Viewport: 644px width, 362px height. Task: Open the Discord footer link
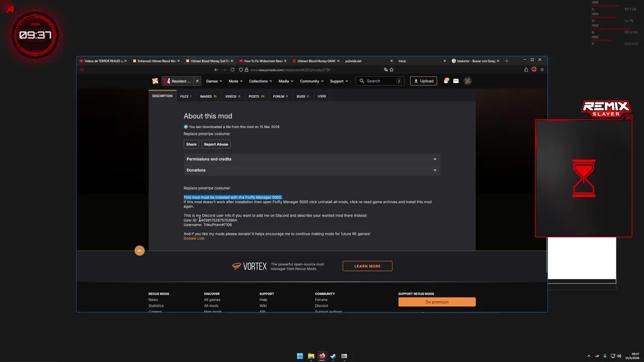(321, 306)
